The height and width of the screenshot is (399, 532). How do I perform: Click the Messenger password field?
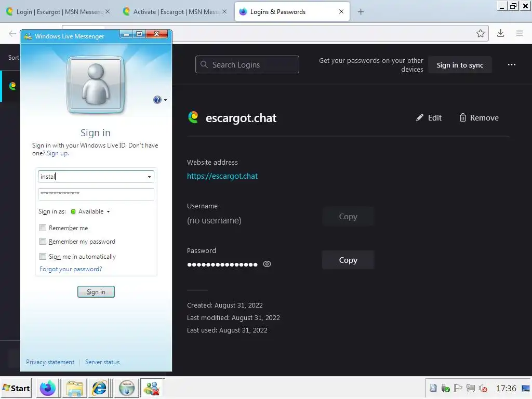pyautogui.click(x=96, y=194)
